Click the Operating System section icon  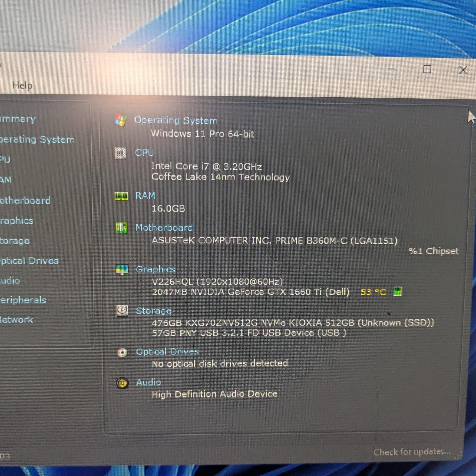point(120,120)
